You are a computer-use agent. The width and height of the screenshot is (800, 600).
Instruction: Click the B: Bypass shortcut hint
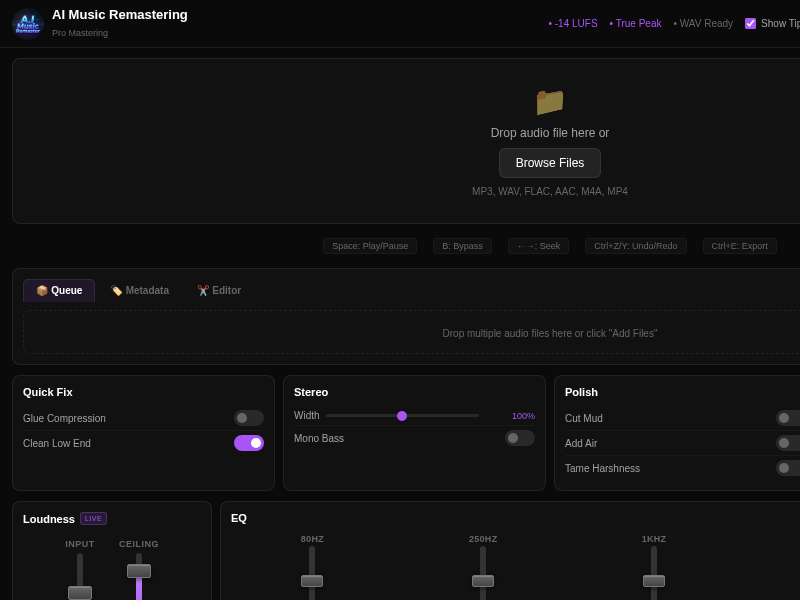tap(462, 246)
